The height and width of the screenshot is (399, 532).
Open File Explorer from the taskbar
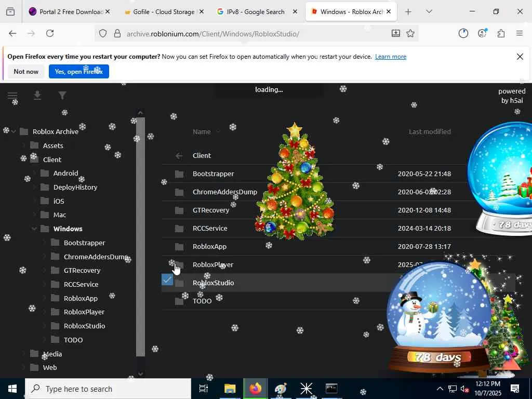coord(230,389)
